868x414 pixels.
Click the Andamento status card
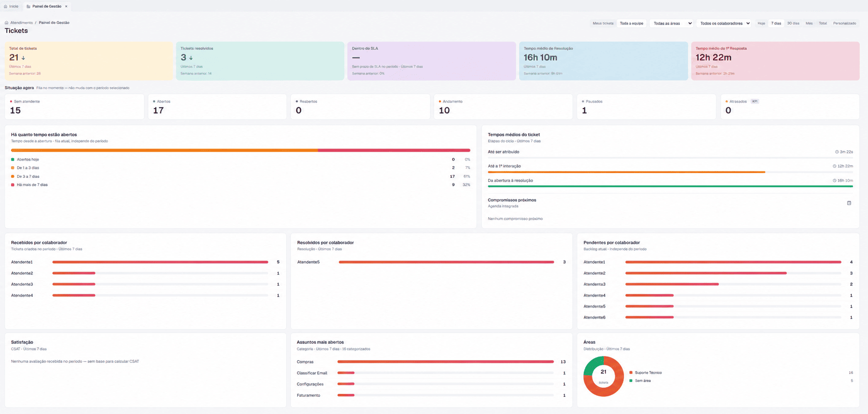[503, 107]
